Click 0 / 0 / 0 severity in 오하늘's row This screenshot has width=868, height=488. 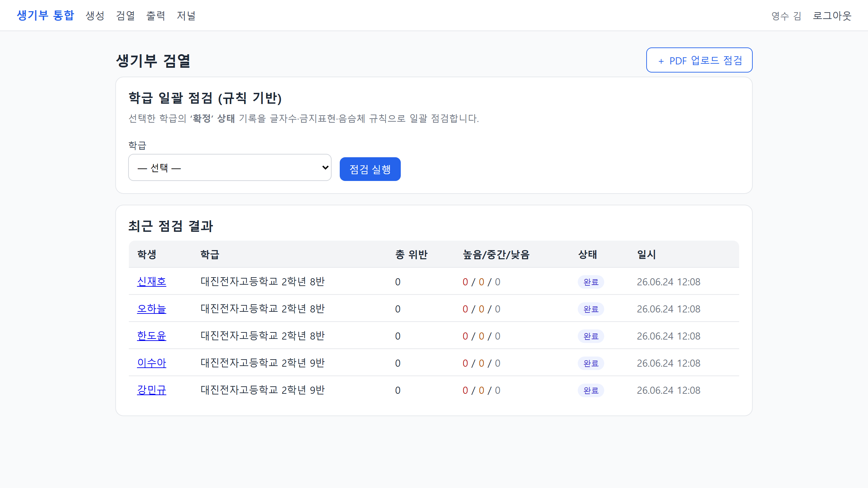[x=481, y=309]
